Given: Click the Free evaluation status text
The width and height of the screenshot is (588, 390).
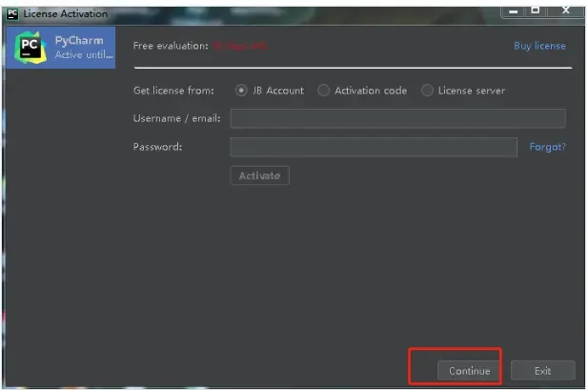Looking at the screenshot, I should click(171, 46).
